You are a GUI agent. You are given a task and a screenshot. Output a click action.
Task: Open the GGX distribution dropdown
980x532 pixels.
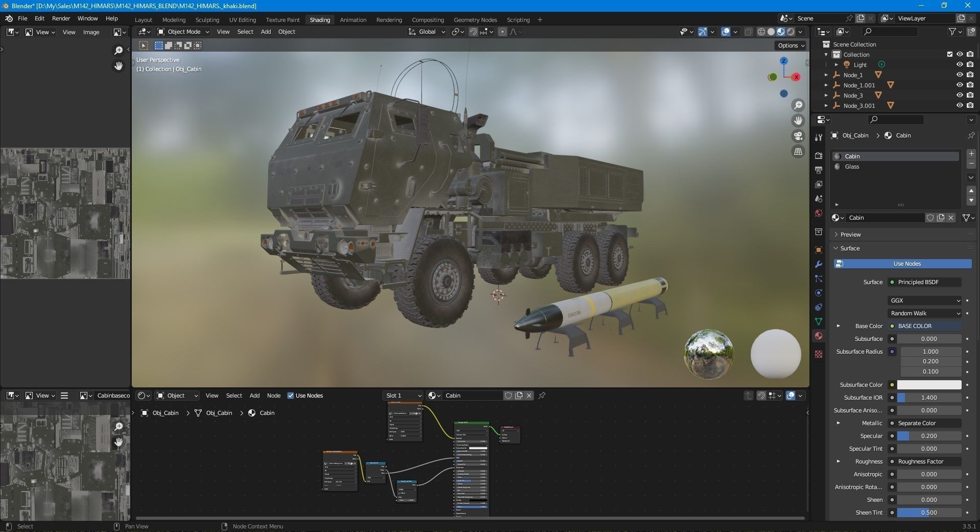pyautogui.click(x=925, y=300)
